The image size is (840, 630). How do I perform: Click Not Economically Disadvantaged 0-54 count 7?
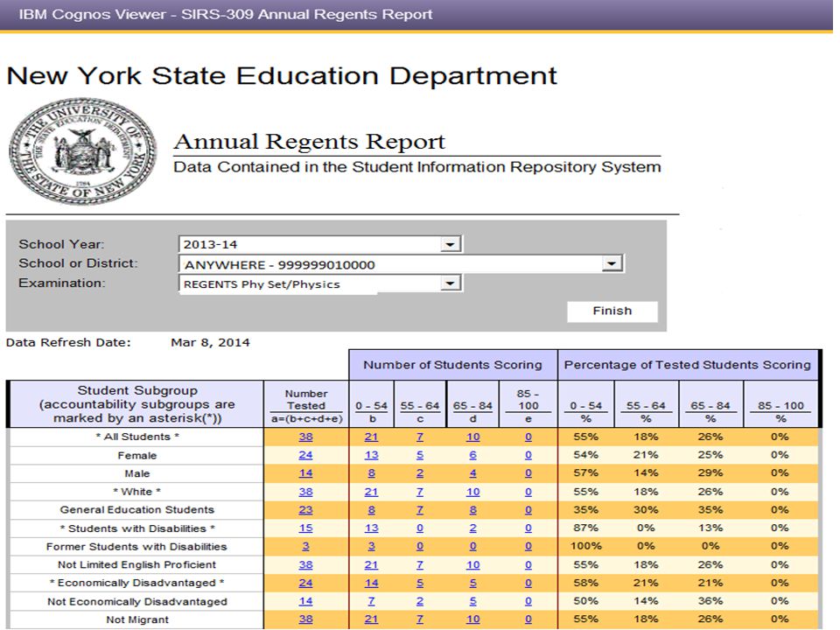(371, 601)
